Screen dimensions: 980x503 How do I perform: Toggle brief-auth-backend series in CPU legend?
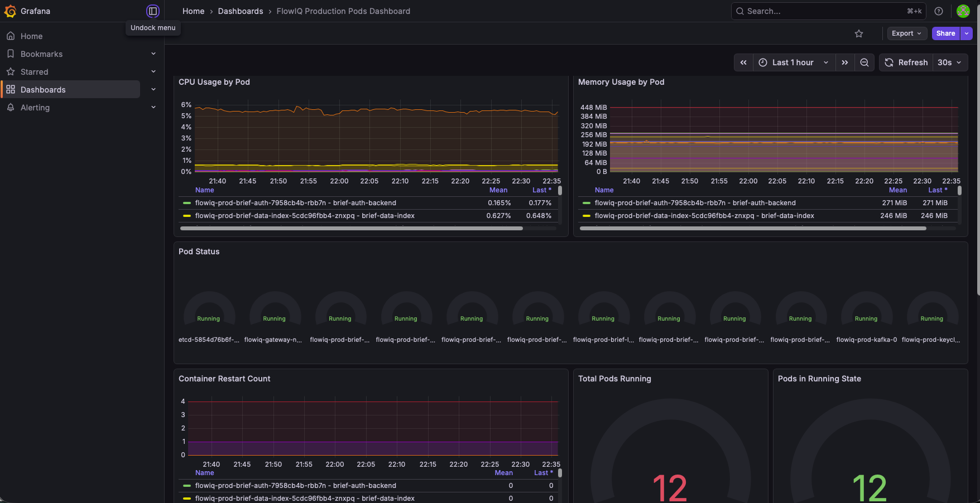point(296,203)
